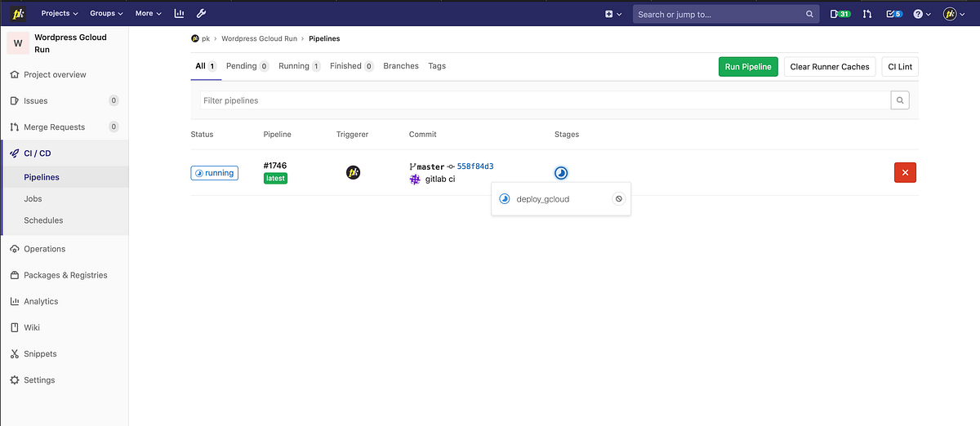Open Wiki in the sidebar
Screen dimensions: 980x426
pyautogui.click(x=32, y=327)
